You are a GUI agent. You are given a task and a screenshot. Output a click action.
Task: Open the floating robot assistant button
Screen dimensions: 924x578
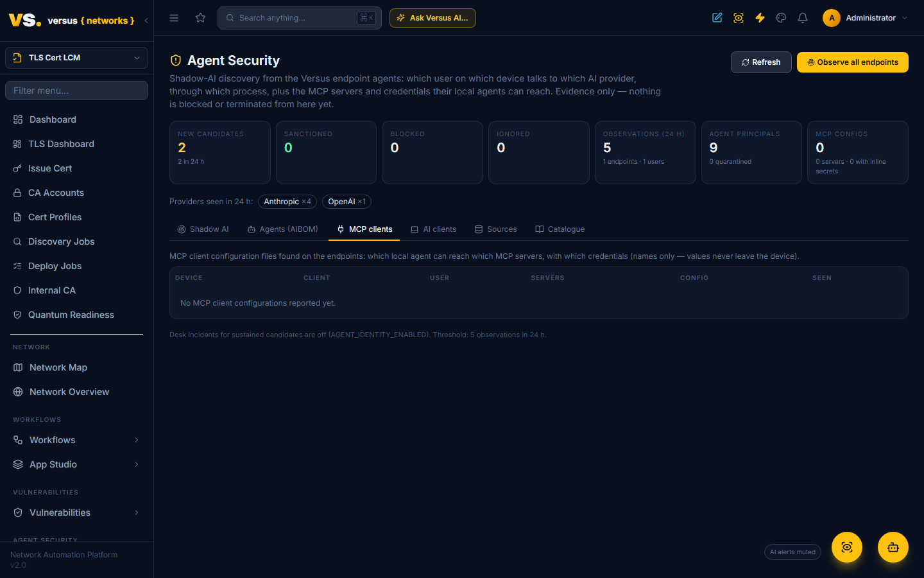coord(893,547)
